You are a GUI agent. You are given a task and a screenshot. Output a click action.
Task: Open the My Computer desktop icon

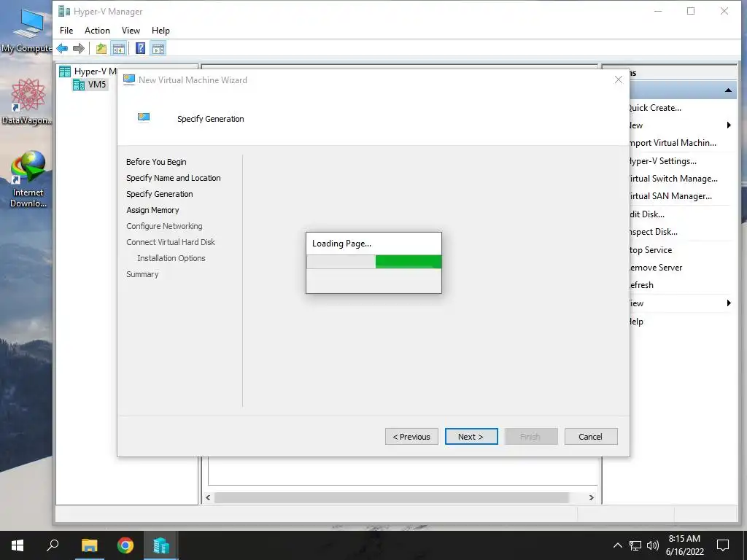(x=27, y=29)
